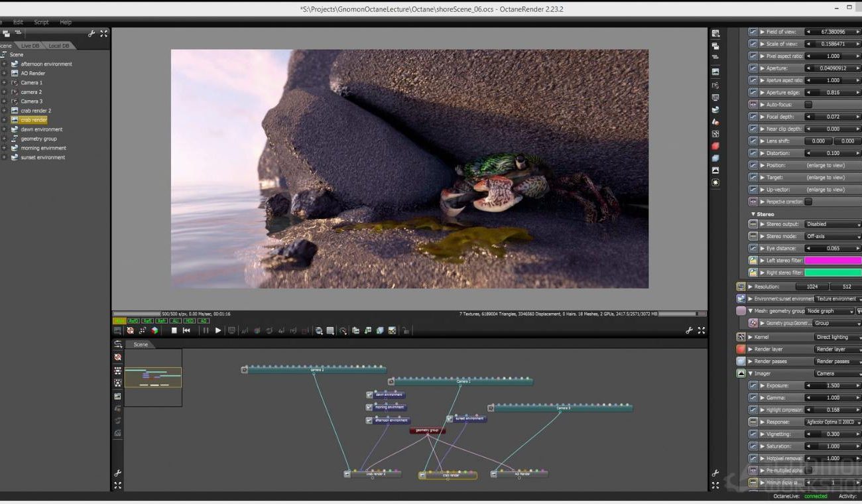The image size is (862, 504).
Task: Click the magenta Left stereo filter swatch
Action: point(832,261)
